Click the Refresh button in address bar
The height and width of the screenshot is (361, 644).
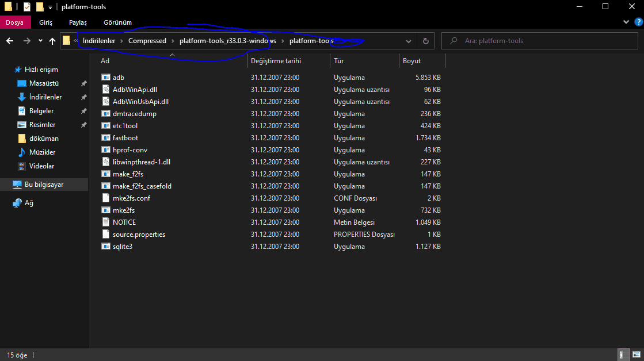click(425, 41)
